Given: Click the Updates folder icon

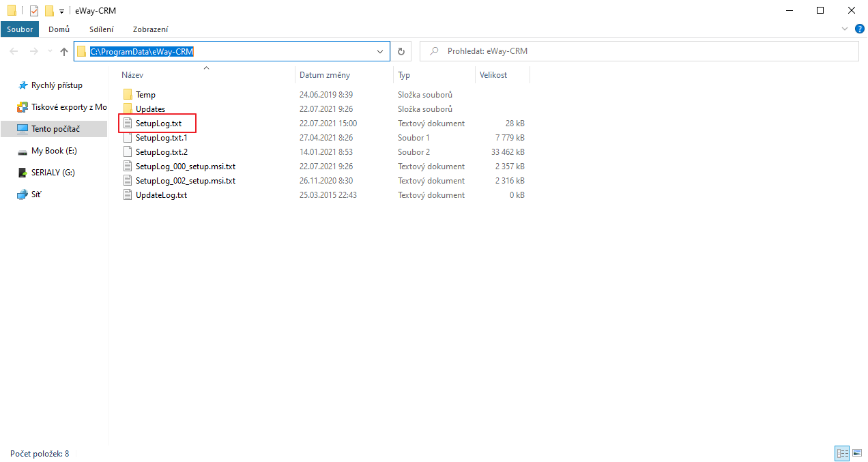Looking at the screenshot, I should click(128, 109).
